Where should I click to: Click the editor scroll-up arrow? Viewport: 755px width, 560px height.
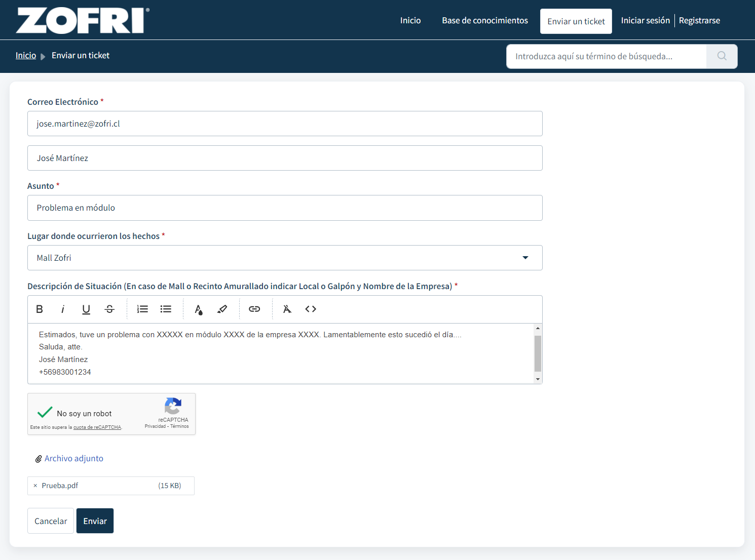click(538, 328)
